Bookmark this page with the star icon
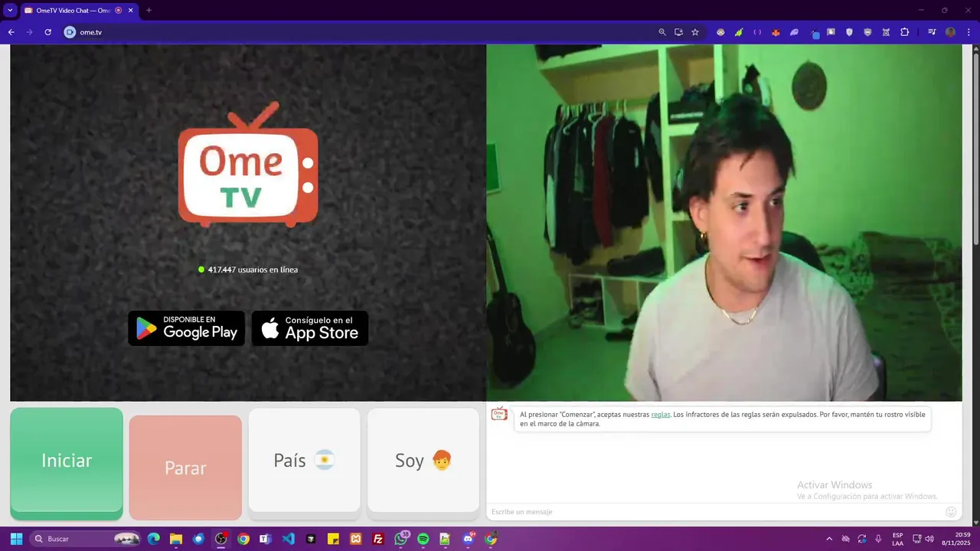Viewport: 980px width, 551px height. point(695,32)
